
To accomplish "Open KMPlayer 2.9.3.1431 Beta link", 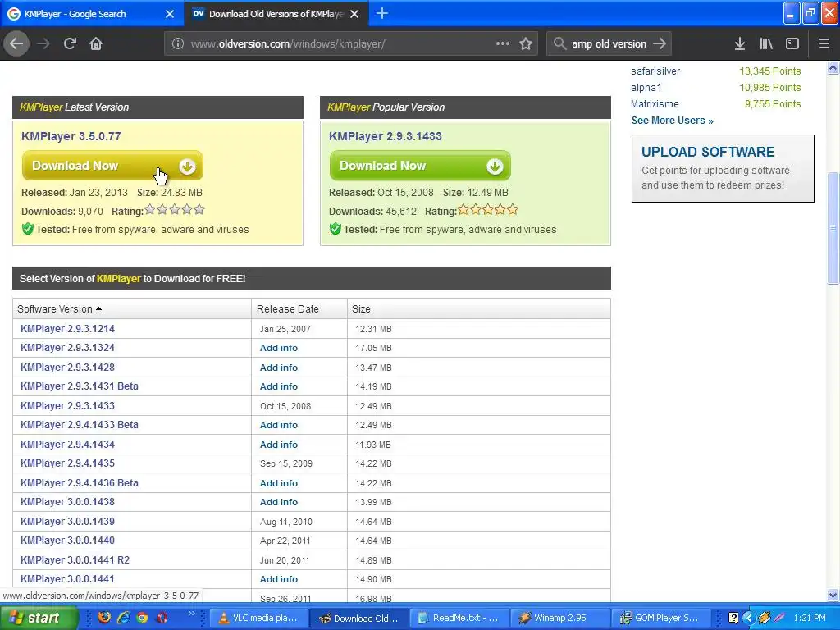I will click(80, 386).
